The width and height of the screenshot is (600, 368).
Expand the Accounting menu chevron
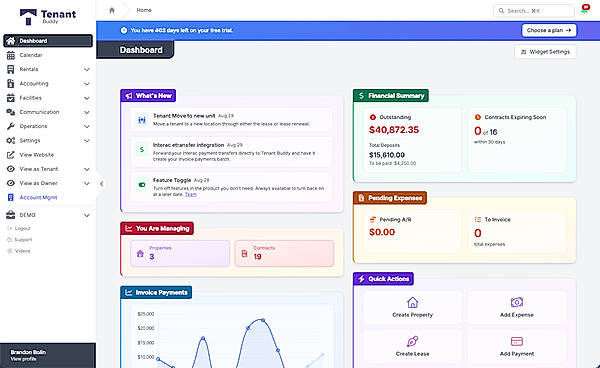coord(87,84)
